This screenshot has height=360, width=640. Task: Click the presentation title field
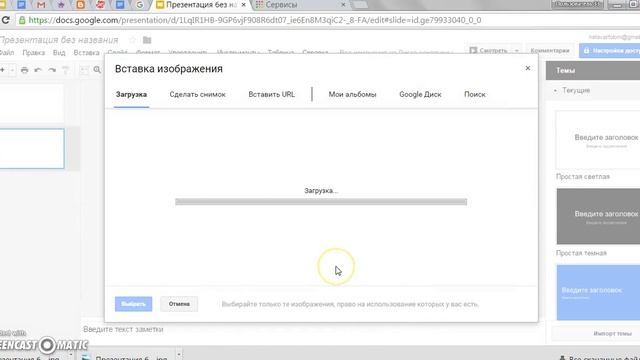[x=59, y=40]
